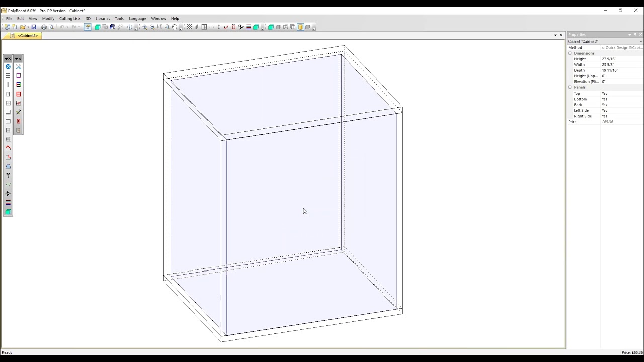The height and width of the screenshot is (362, 644).
Task: Open the Properties panel options arrow
Action: pos(629,35)
